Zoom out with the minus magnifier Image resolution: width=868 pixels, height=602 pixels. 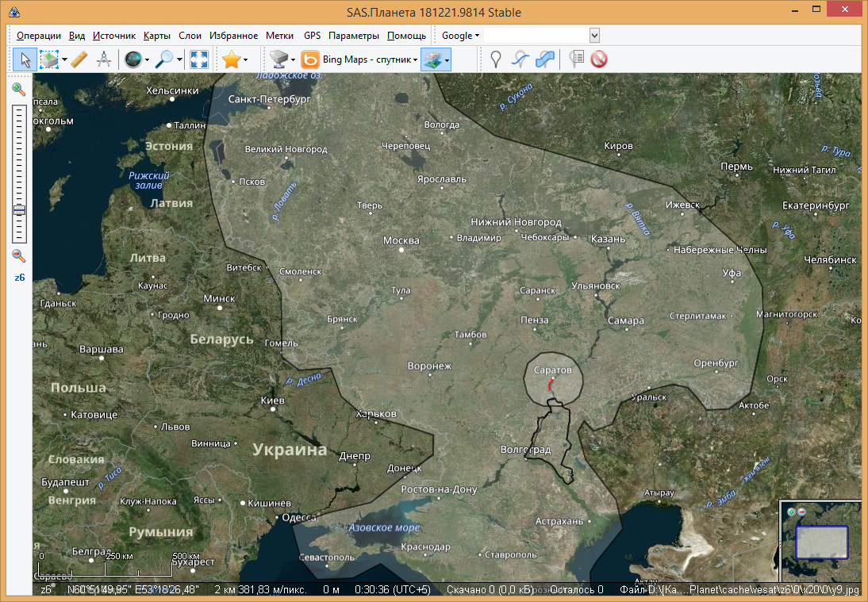click(x=19, y=255)
